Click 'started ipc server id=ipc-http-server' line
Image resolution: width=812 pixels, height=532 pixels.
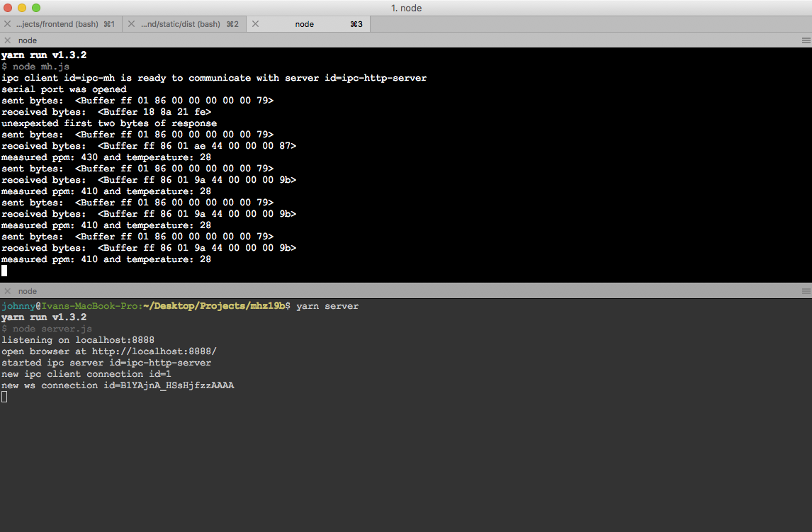tap(106, 363)
